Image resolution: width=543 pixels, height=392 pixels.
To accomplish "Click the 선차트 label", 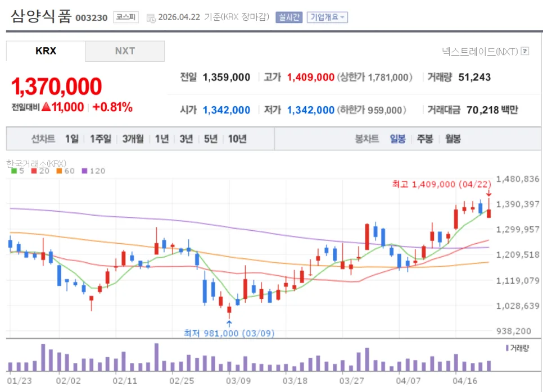I will (43, 139).
